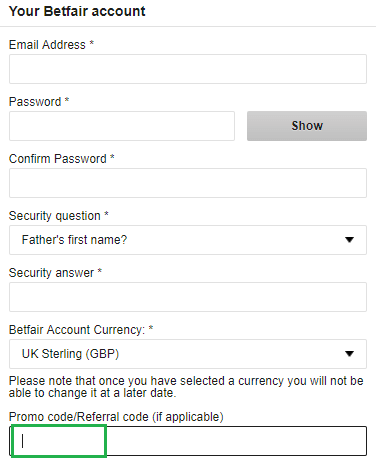Open the UK Sterling (GBP) currency dropdown

point(188,354)
